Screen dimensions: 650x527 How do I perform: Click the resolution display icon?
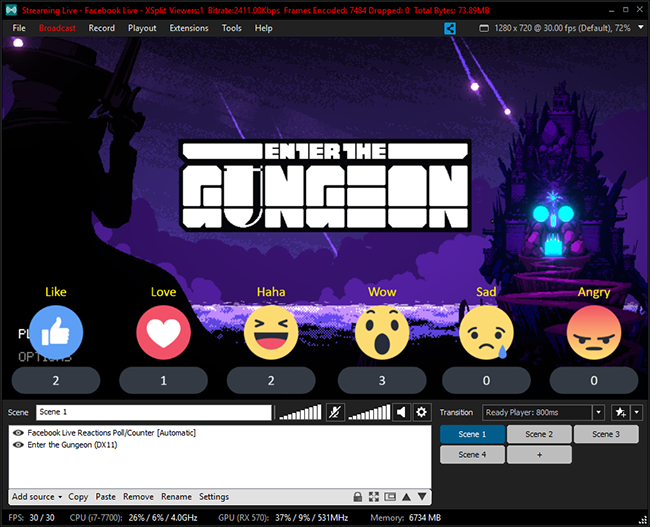pos(484,28)
